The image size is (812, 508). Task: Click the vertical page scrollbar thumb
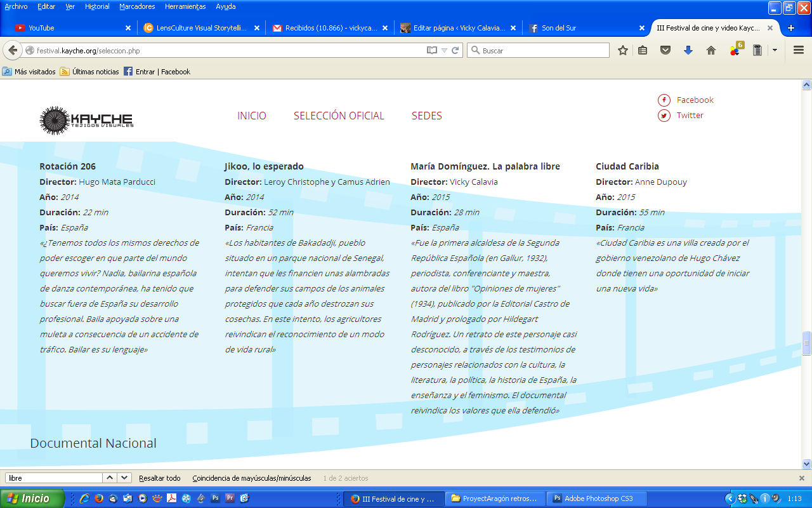806,343
